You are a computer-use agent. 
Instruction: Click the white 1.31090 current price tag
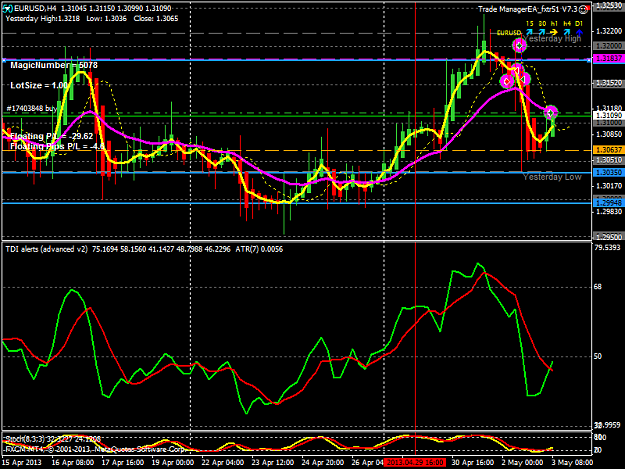[609, 116]
